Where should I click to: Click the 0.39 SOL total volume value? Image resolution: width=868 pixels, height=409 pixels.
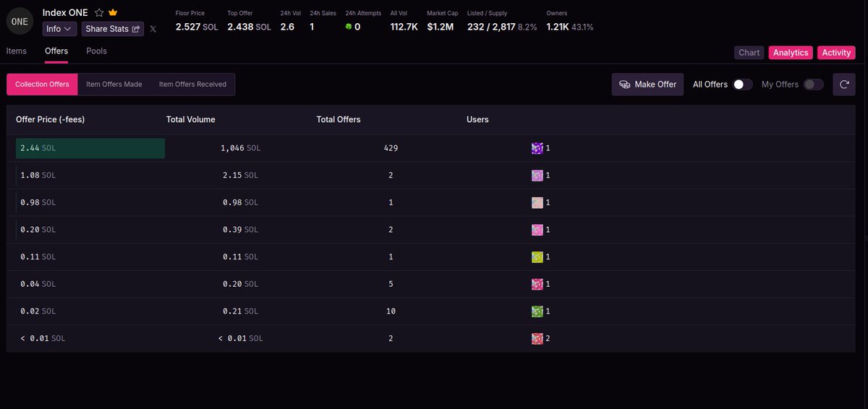point(240,230)
